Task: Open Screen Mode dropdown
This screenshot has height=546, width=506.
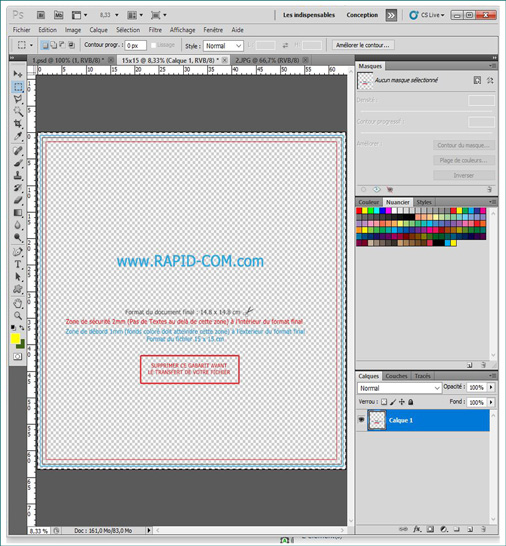Action: 158,15
